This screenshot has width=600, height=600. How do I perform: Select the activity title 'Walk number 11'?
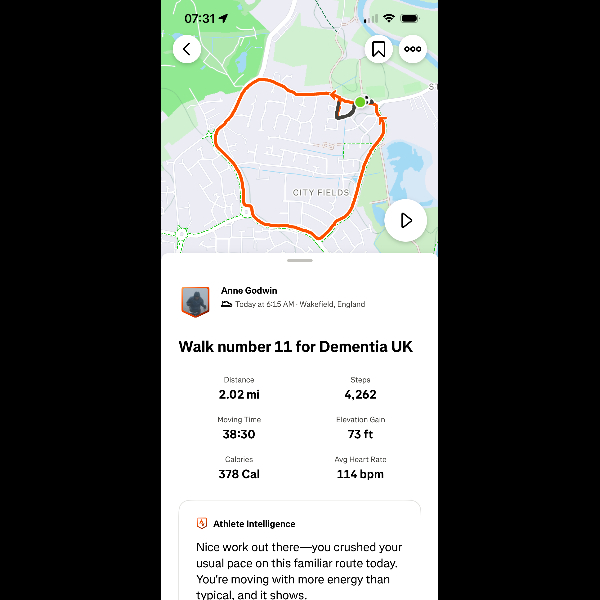pyautogui.click(x=295, y=347)
